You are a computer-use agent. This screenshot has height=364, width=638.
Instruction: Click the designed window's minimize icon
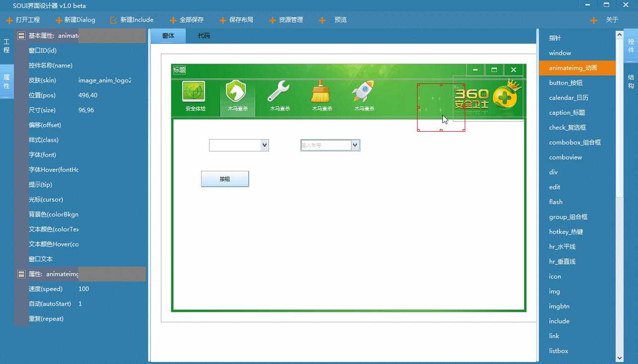tap(475, 70)
